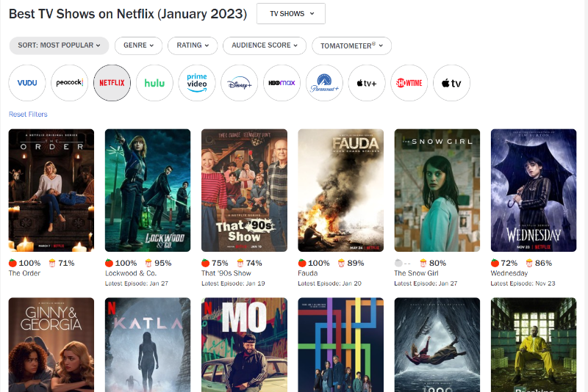Open the Lockwood & Co. poster
Image resolution: width=588 pixels, height=392 pixels.
pos(148,190)
